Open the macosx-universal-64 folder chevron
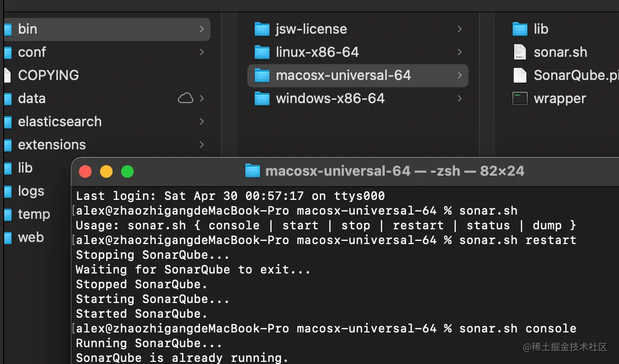The width and height of the screenshot is (619, 364). pyautogui.click(x=460, y=75)
